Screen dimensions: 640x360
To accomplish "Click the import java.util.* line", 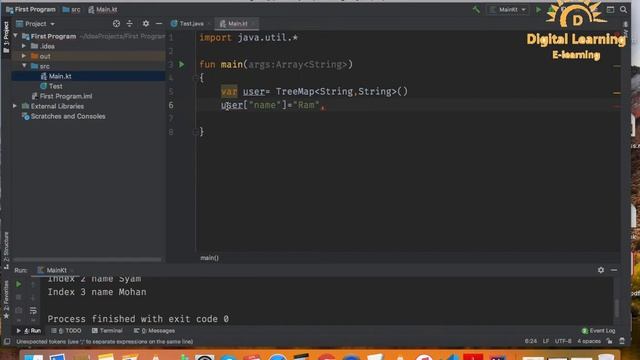I will point(249,38).
